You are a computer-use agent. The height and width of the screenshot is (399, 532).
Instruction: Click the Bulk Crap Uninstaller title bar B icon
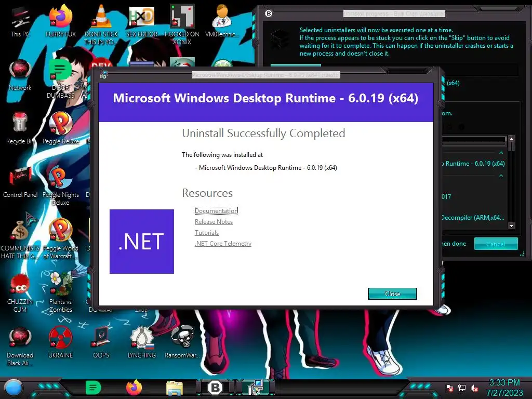coord(269,14)
